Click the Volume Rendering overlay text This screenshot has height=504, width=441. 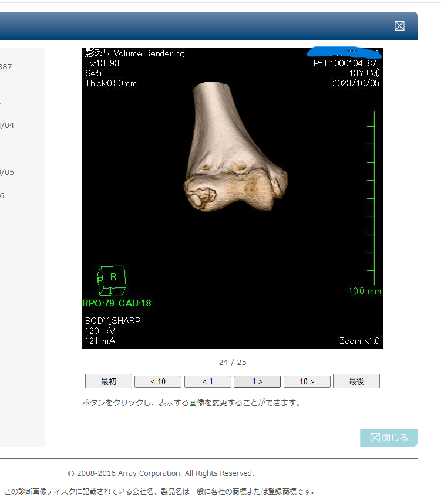148,53
